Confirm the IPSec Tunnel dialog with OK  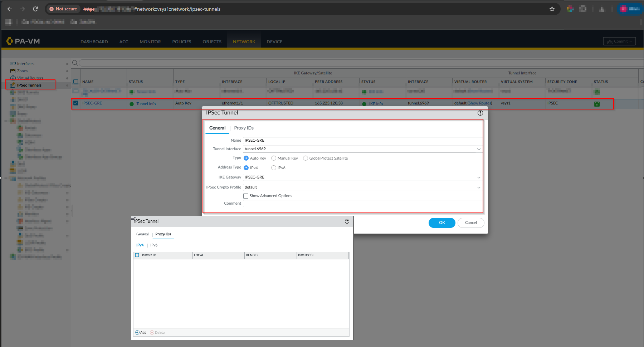442,223
